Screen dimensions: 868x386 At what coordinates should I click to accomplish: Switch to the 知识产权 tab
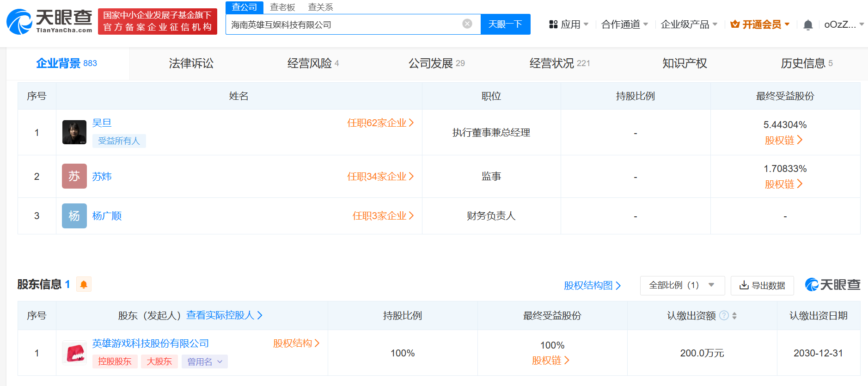pos(685,63)
